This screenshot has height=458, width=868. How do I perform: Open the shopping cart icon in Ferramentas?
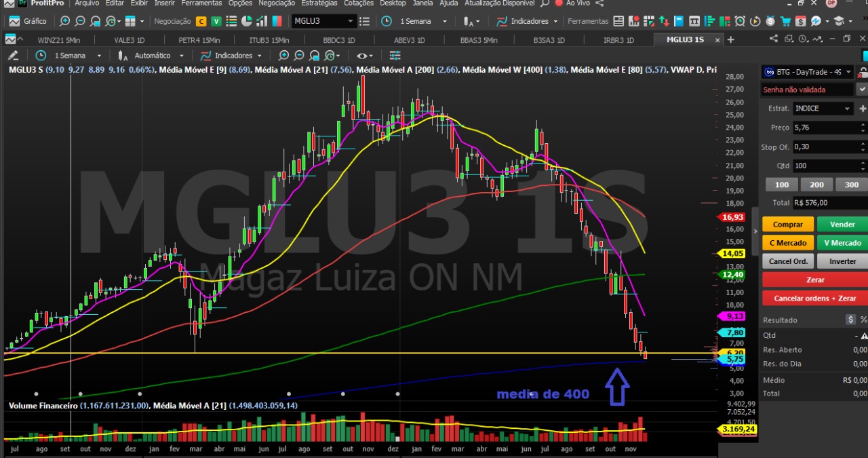coord(787,21)
